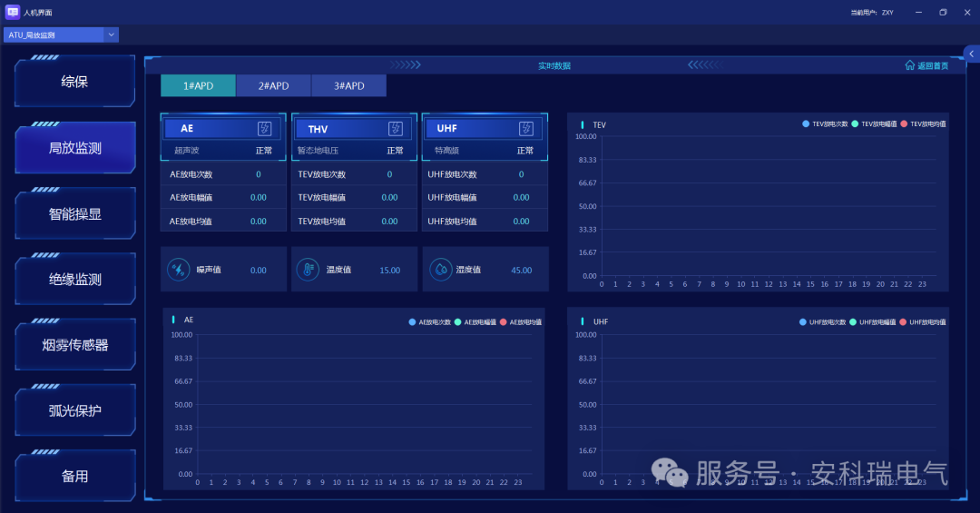Click the temperature value 15.00
980x513 pixels.
pyautogui.click(x=390, y=271)
